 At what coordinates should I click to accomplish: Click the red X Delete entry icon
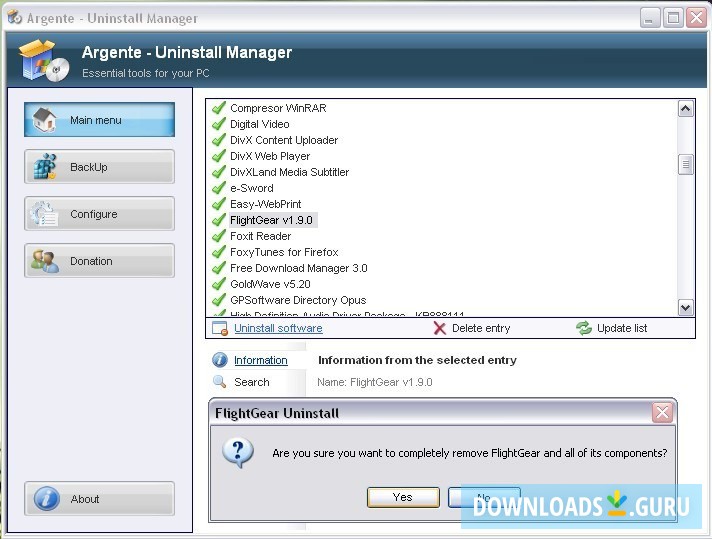[x=439, y=328]
